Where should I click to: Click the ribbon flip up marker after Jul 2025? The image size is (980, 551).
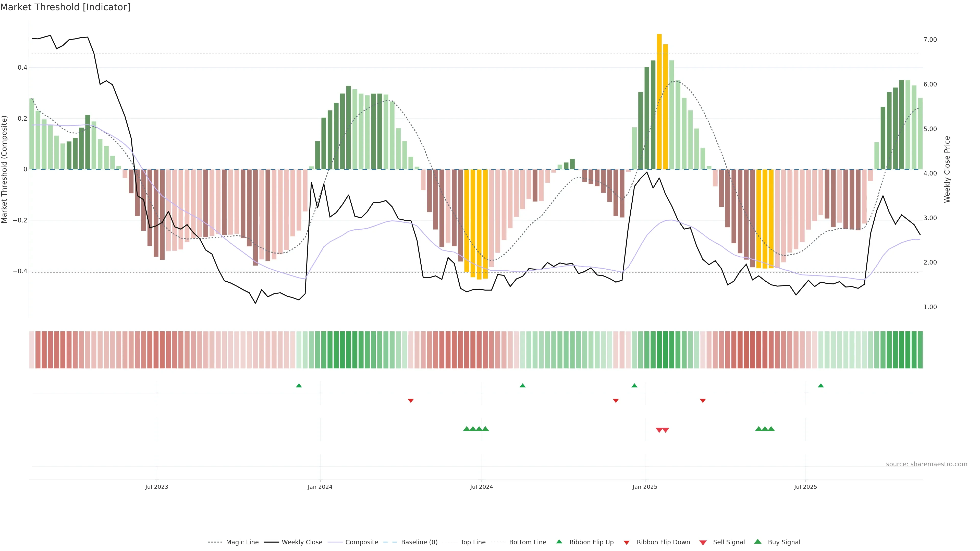tap(820, 386)
